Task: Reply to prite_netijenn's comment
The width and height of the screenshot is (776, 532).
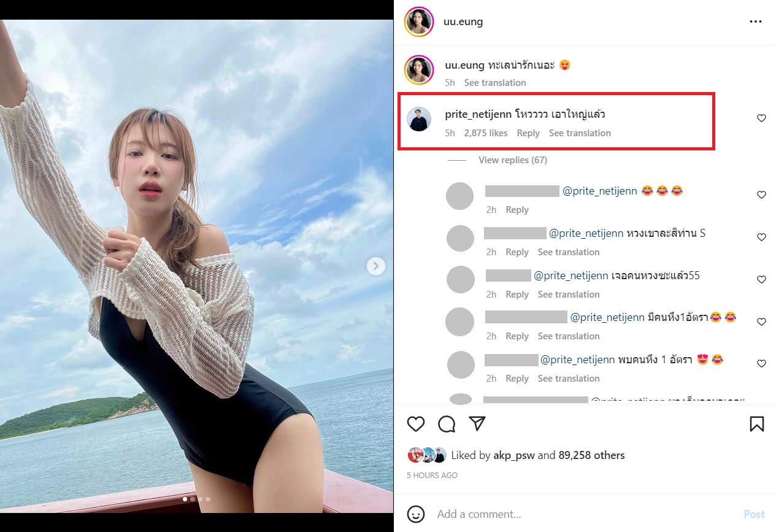Action: pos(528,133)
